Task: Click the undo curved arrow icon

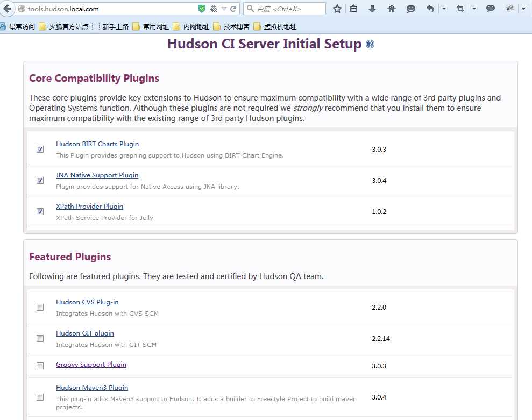Action: (x=430, y=9)
